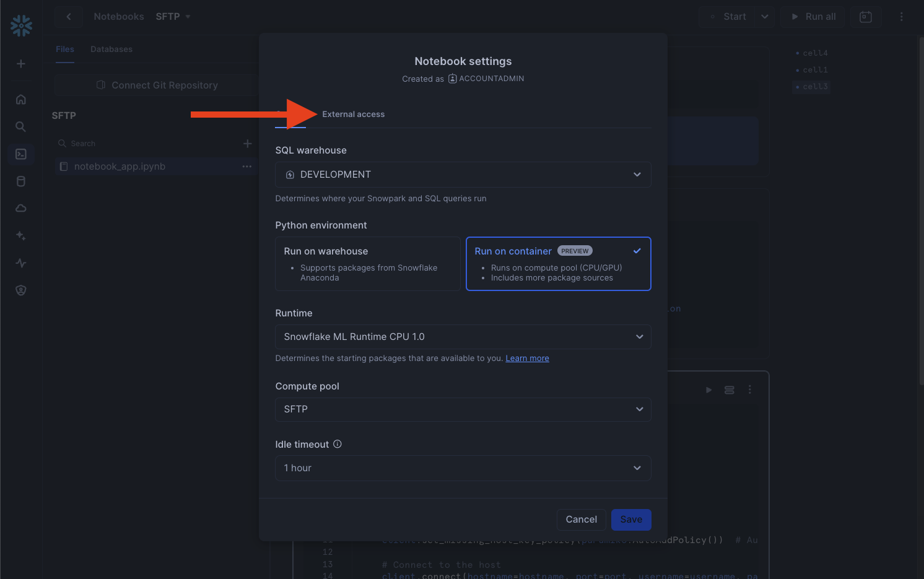The image size is (924, 579).
Task: Click the Snowflake logo icon
Action: click(x=21, y=25)
